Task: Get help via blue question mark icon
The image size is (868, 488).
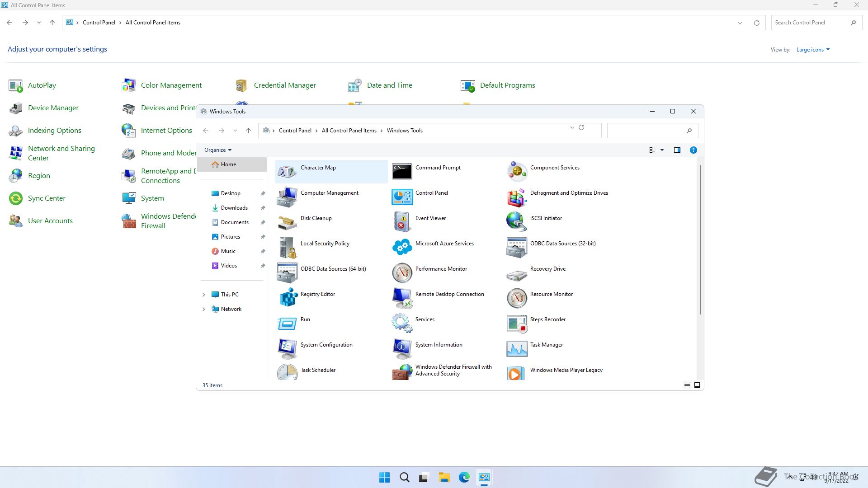Action: (x=693, y=150)
